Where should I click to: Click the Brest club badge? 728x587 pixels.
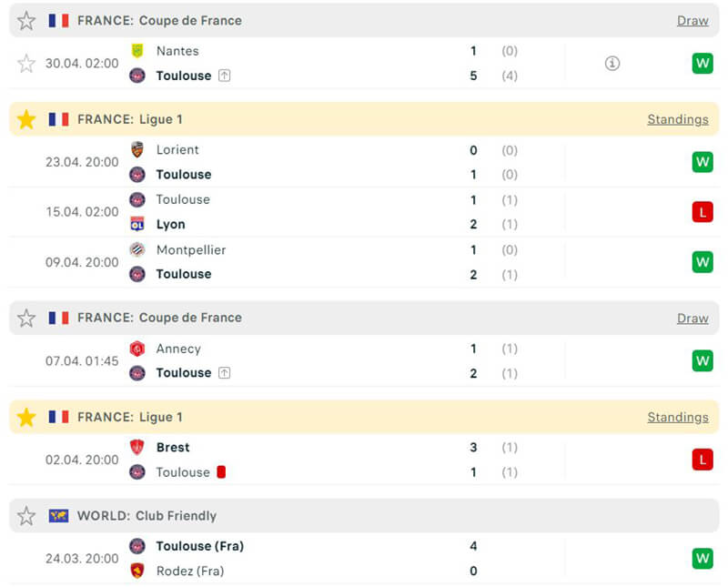click(137, 448)
